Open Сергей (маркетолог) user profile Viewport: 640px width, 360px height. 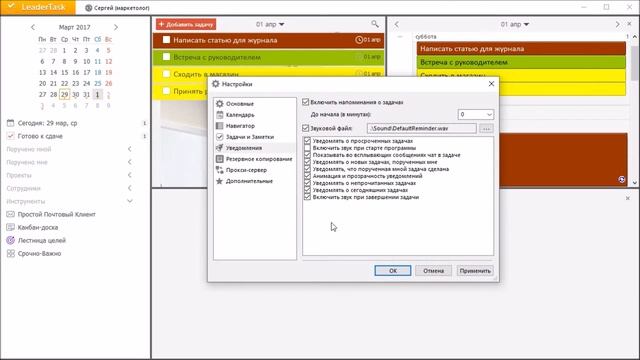point(117,8)
